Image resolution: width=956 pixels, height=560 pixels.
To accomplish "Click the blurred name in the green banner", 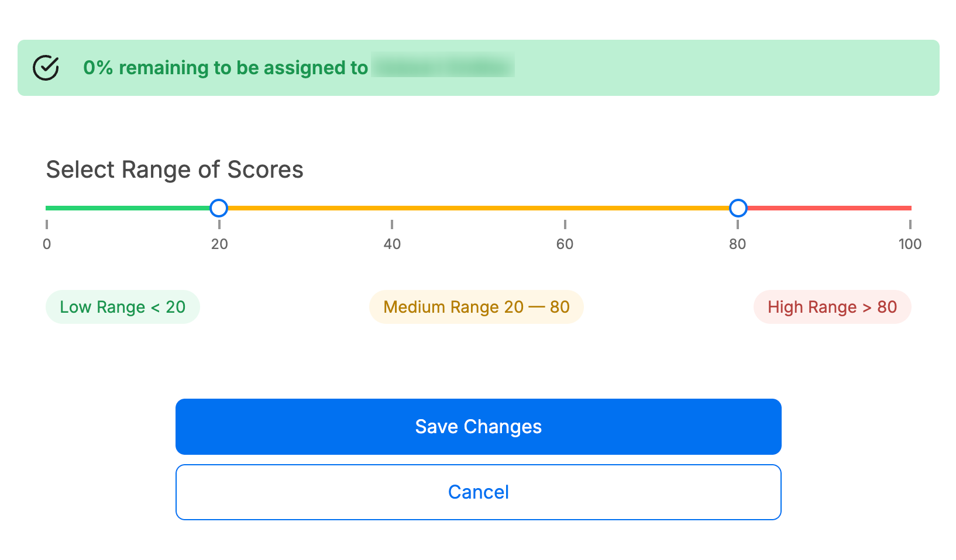I will click(443, 65).
